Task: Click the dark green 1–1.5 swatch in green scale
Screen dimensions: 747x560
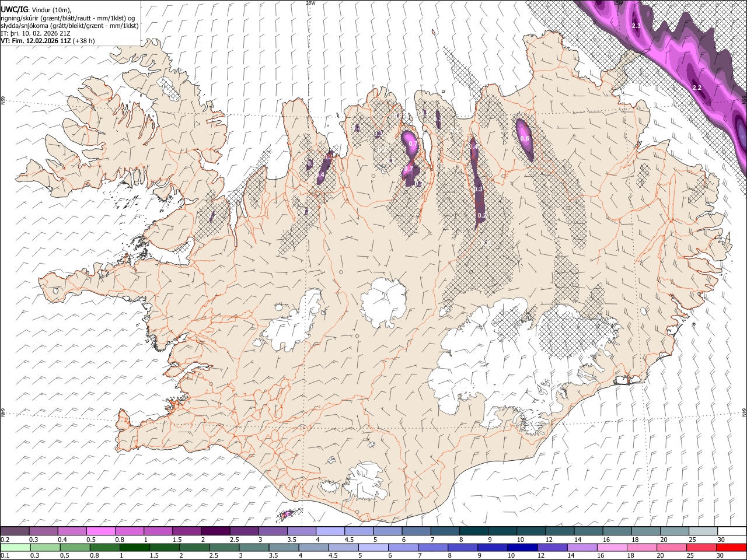Action: [134, 547]
